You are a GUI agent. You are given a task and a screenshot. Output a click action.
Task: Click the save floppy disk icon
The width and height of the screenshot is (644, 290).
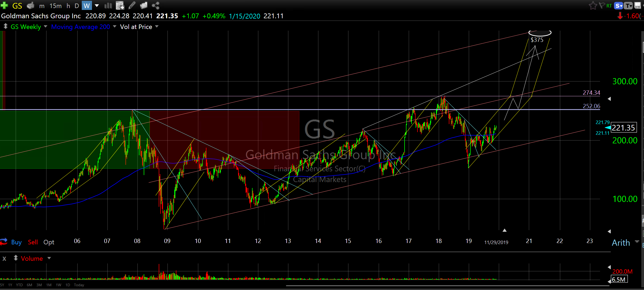[x=638, y=5]
